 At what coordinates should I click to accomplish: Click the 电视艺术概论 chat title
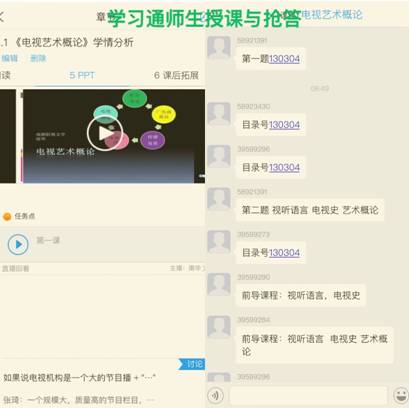click(x=332, y=15)
